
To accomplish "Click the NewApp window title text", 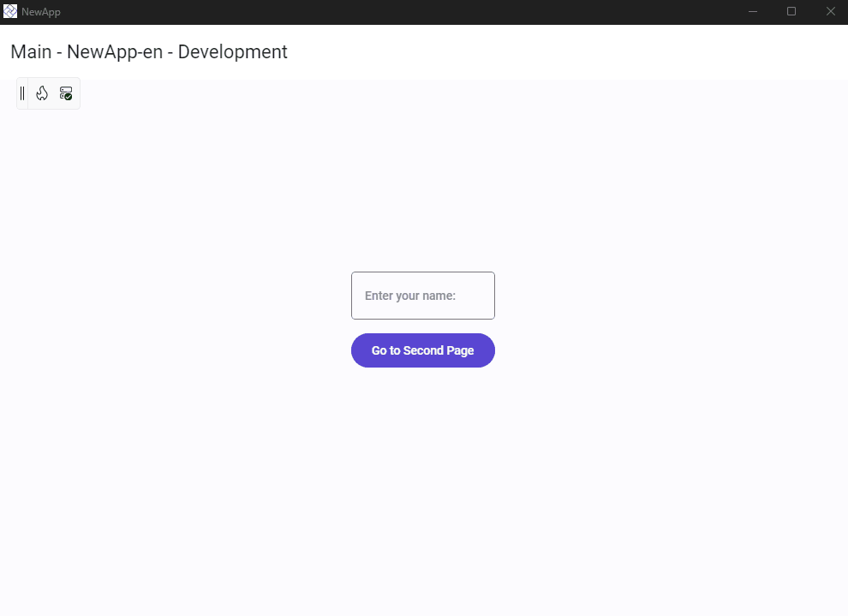I will (x=41, y=12).
